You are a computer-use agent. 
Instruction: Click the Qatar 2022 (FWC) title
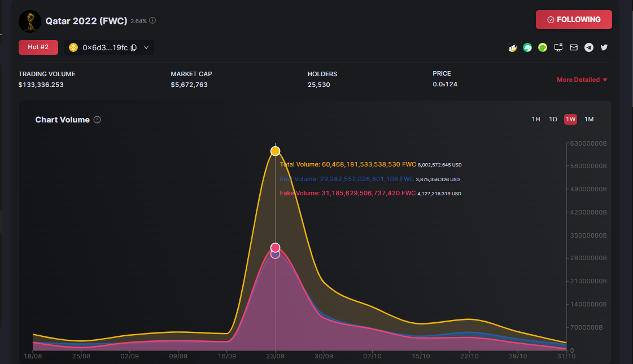(86, 21)
